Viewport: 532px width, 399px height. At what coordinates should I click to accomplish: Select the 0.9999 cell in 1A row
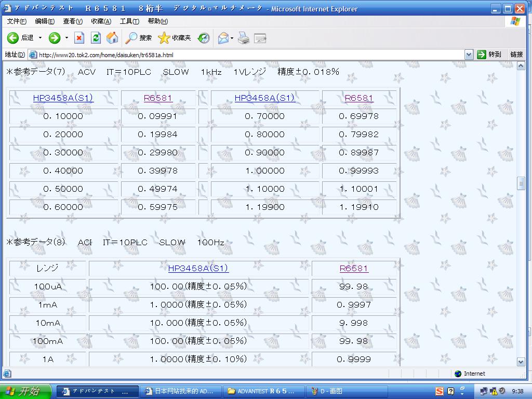click(354, 360)
